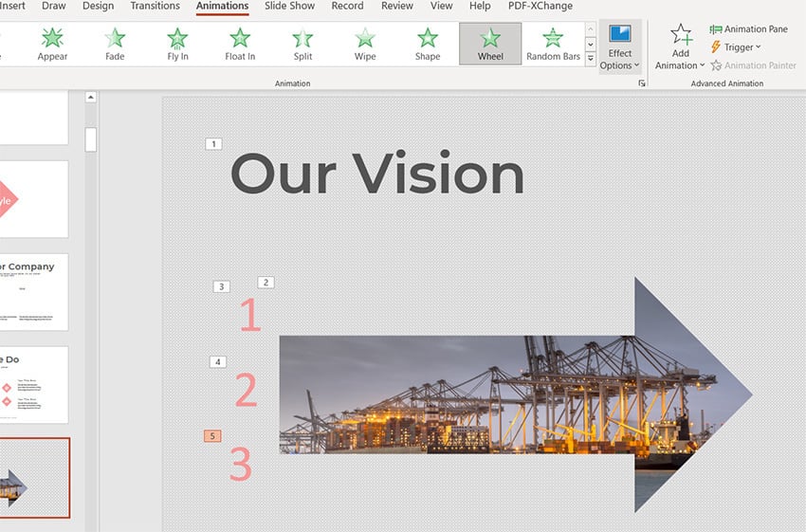This screenshot has height=532, width=806.
Task: Expand the Trigger dropdown menu
Action: pos(737,47)
